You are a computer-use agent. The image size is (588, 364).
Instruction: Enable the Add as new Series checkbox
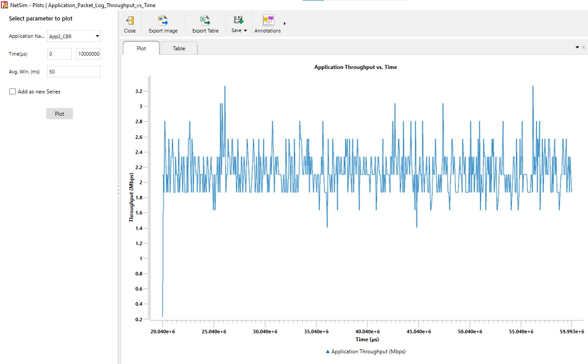(12, 92)
